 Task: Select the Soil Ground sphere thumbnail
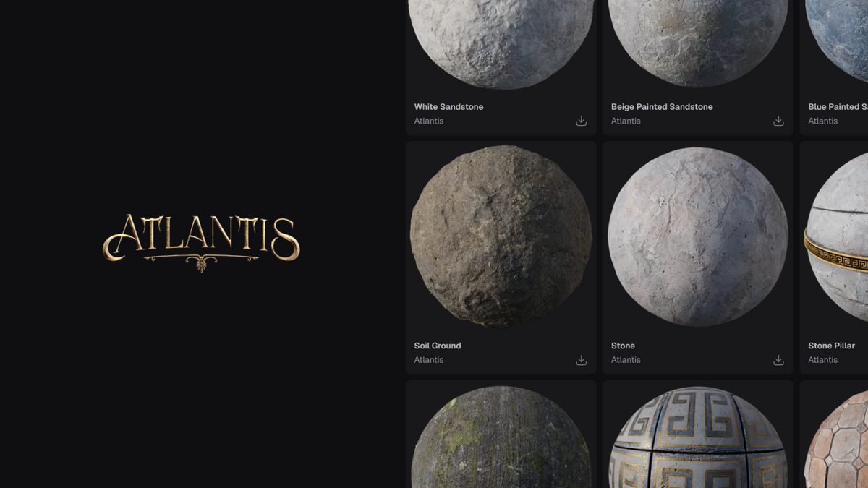[501, 236]
